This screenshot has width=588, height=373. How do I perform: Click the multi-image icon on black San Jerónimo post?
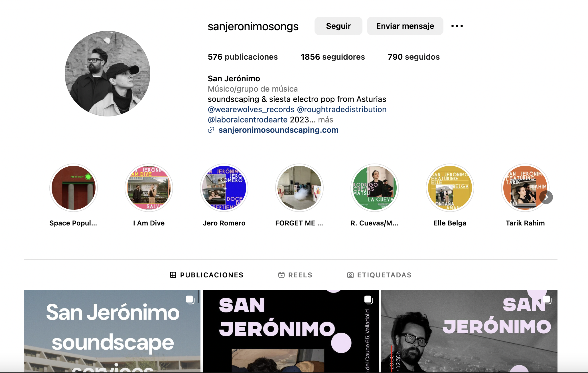click(368, 300)
